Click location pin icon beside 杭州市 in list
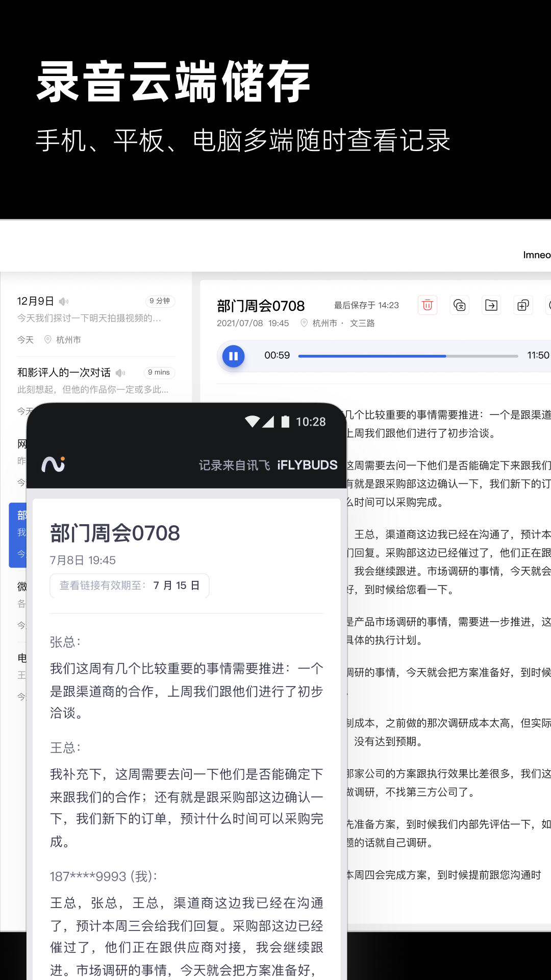Viewport: 551px width, 980px height. 48,339
